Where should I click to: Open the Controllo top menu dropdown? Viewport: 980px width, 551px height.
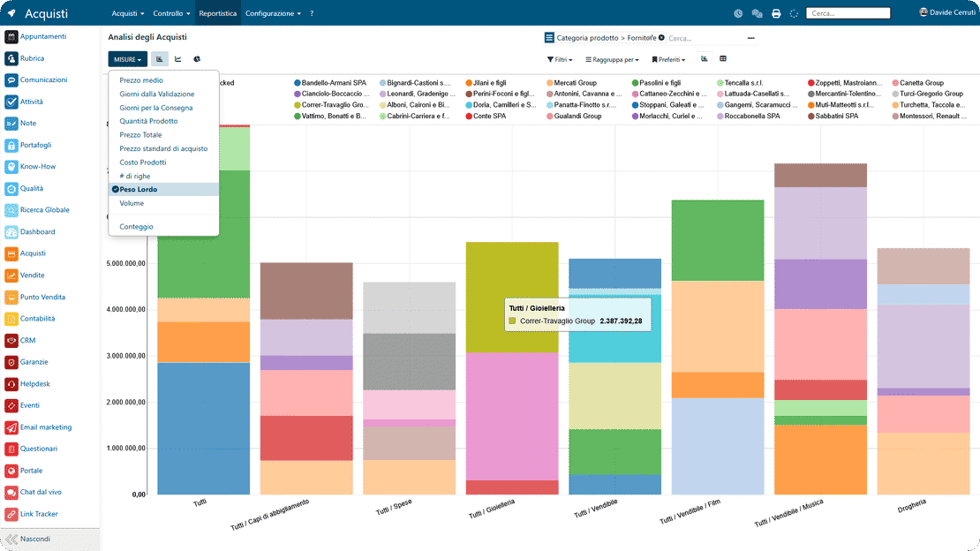[x=171, y=13]
